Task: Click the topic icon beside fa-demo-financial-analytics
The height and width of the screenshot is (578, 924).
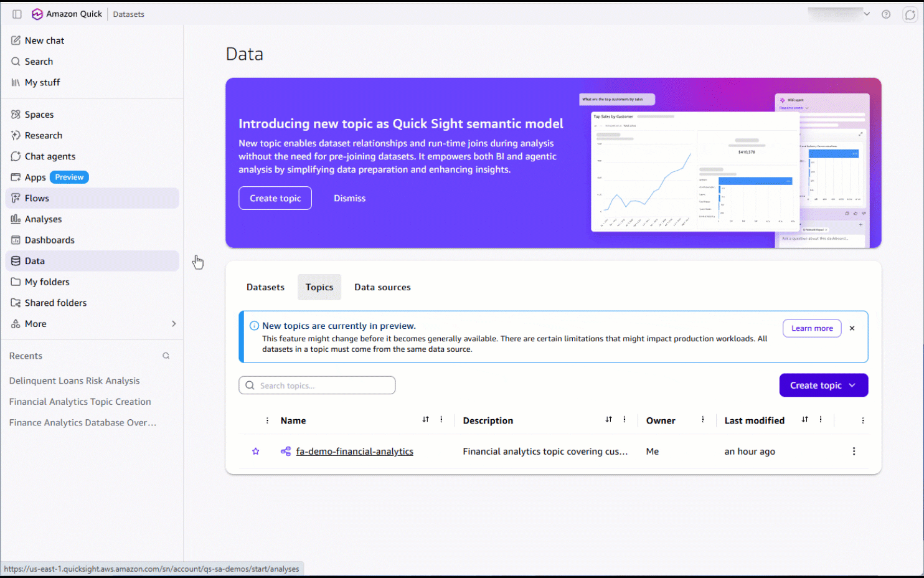Action: coord(286,452)
